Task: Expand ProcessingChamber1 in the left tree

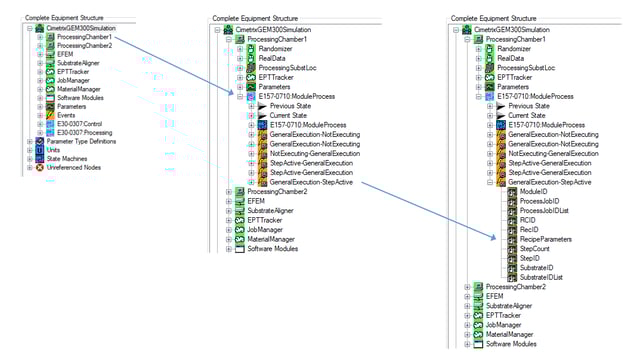Action: 40,37
